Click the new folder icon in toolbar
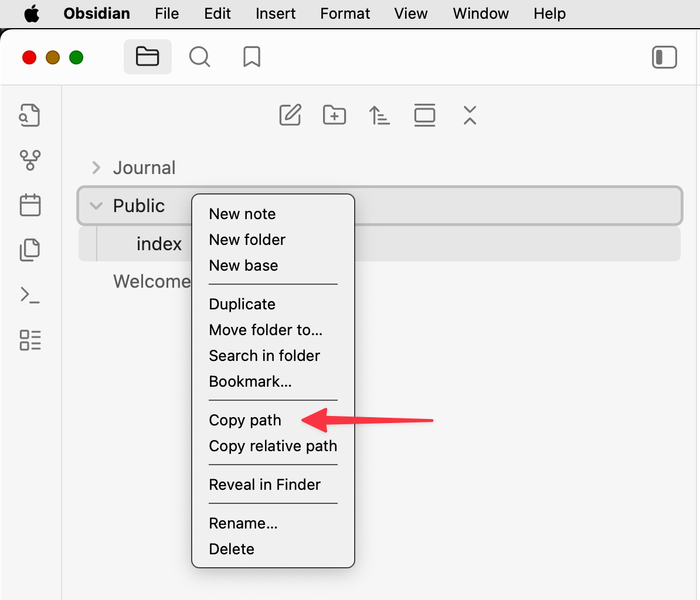Viewport: 700px width, 600px height. pos(335,115)
